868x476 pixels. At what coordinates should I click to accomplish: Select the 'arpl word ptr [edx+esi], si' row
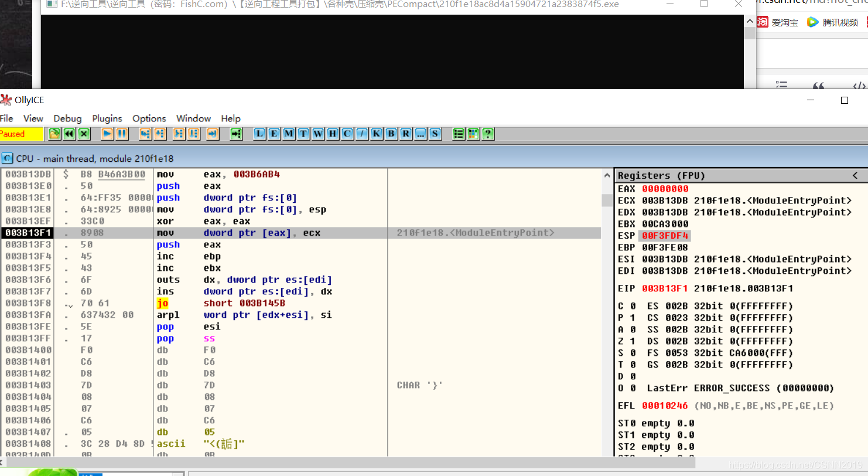(x=301, y=315)
